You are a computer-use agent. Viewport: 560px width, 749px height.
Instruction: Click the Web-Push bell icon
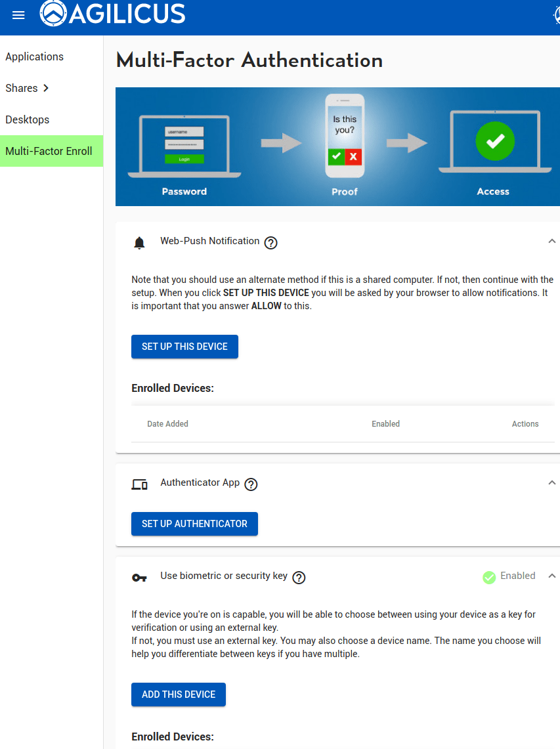[x=139, y=243]
